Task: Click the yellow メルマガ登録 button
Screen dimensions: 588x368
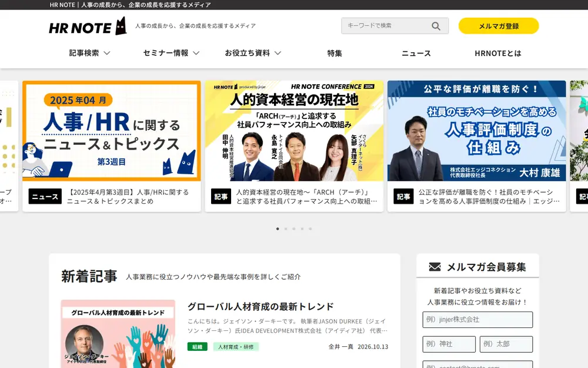Action: [499, 26]
